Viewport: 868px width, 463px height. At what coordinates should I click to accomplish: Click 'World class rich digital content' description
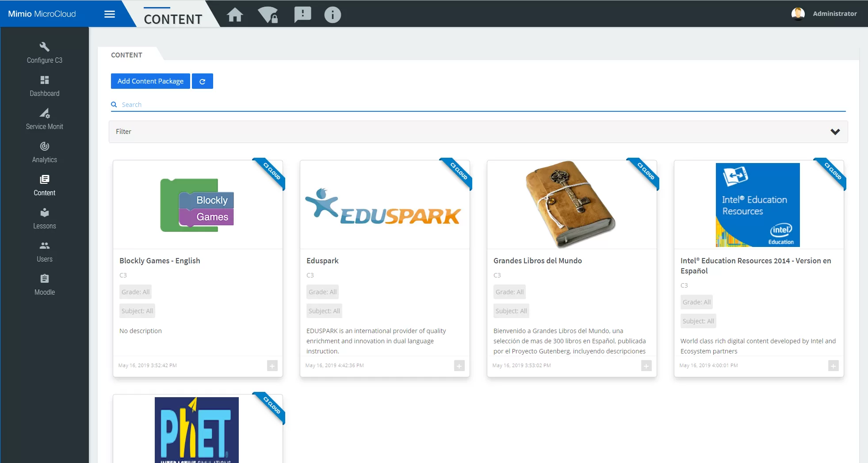pyautogui.click(x=758, y=346)
